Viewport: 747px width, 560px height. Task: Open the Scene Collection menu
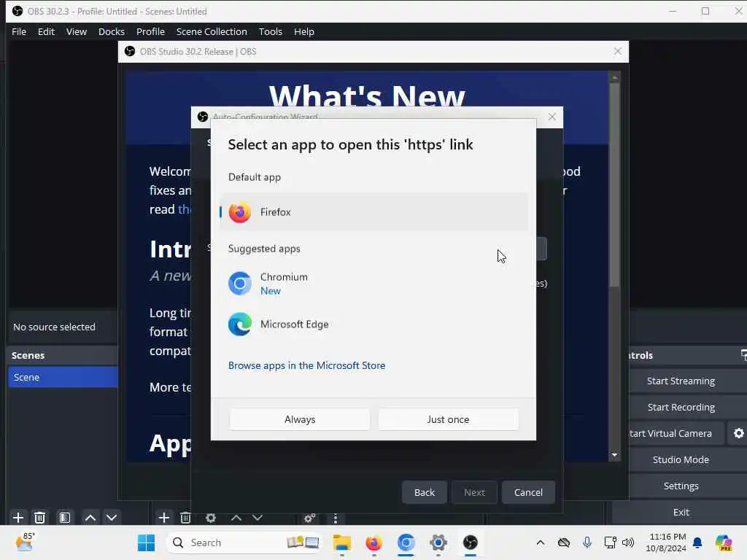212,31
